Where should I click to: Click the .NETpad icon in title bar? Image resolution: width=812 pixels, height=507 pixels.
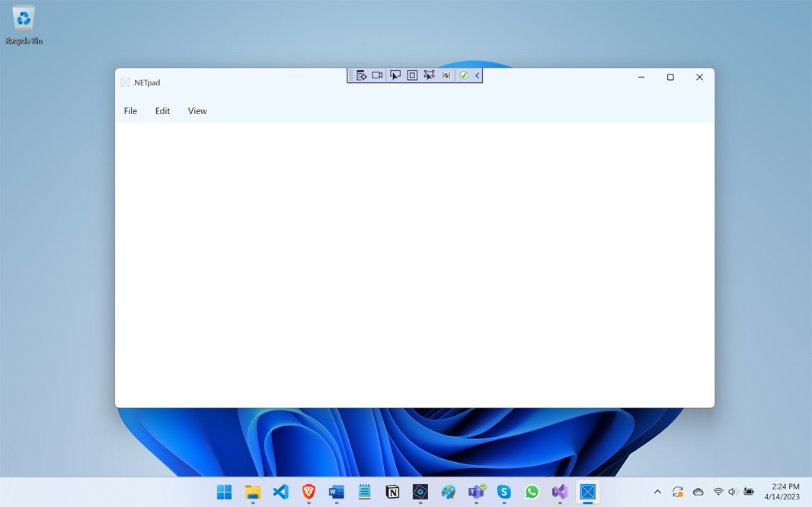[x=125, y=82]
